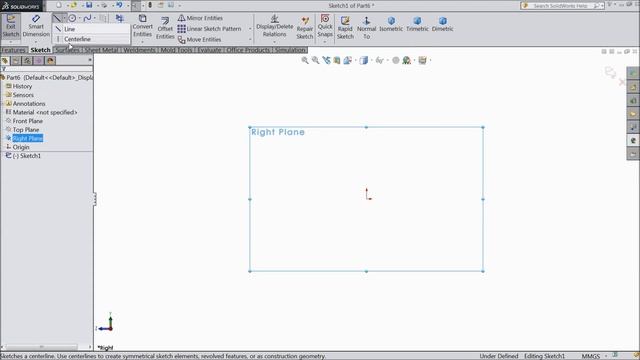Set view Normal To
Screen dimensions: 640x360
click(367, 28)
